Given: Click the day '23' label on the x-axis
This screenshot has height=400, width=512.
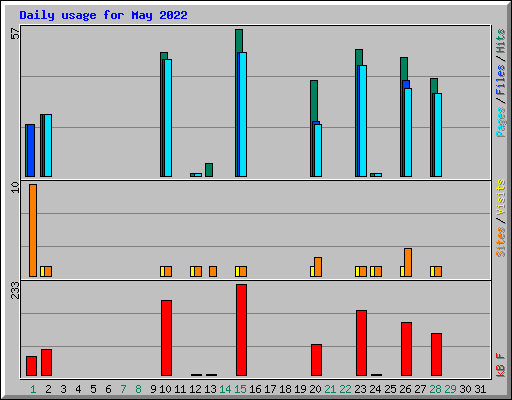Looking at the screenshot, I should point(360,389).
